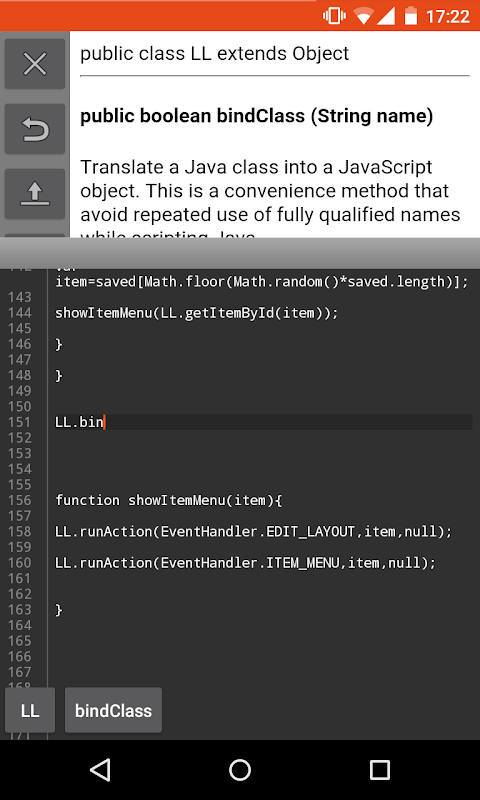Open recent apps with the square icon
Viewport: 480px width, 800px height.
(380, 769)
